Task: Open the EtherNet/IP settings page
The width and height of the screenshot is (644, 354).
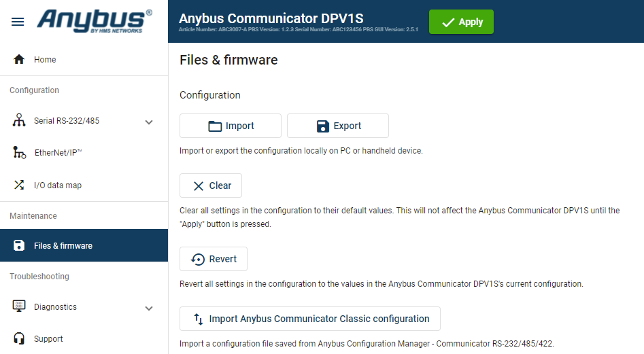Action: 84,153
